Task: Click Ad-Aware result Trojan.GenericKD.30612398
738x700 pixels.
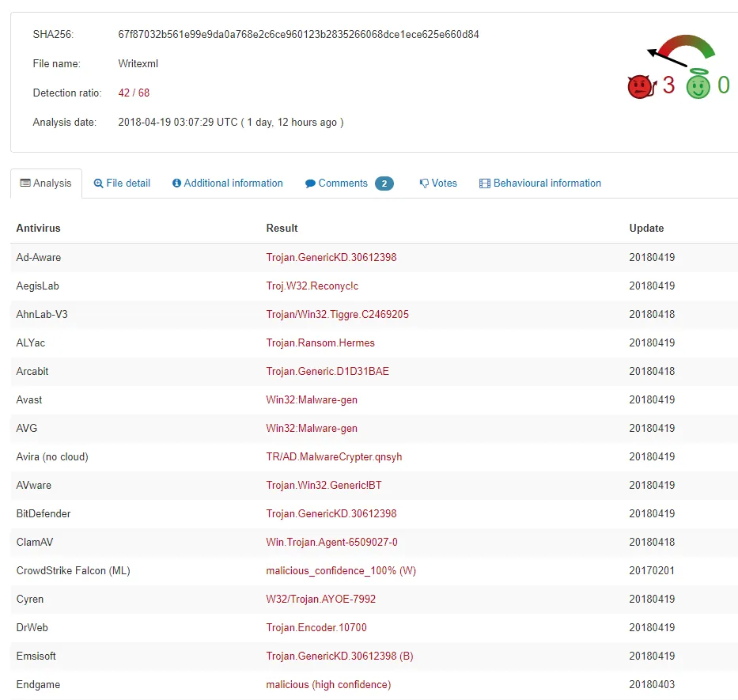Action: tap(331, 258)
